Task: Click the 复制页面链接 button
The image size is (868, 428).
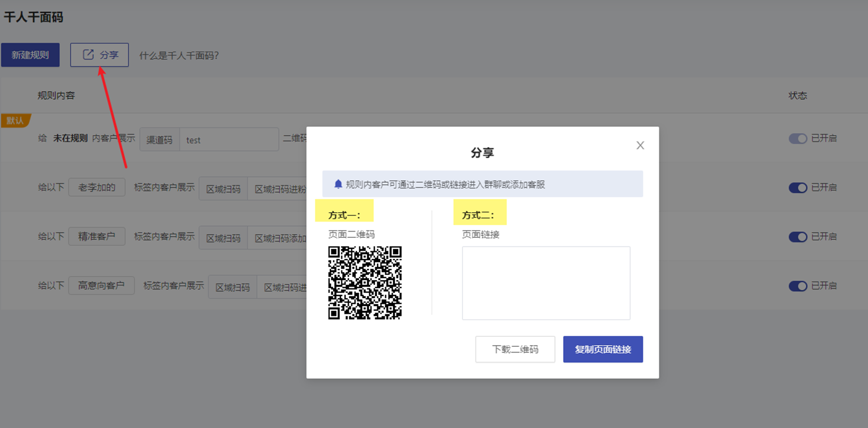Action: point(603,349)
